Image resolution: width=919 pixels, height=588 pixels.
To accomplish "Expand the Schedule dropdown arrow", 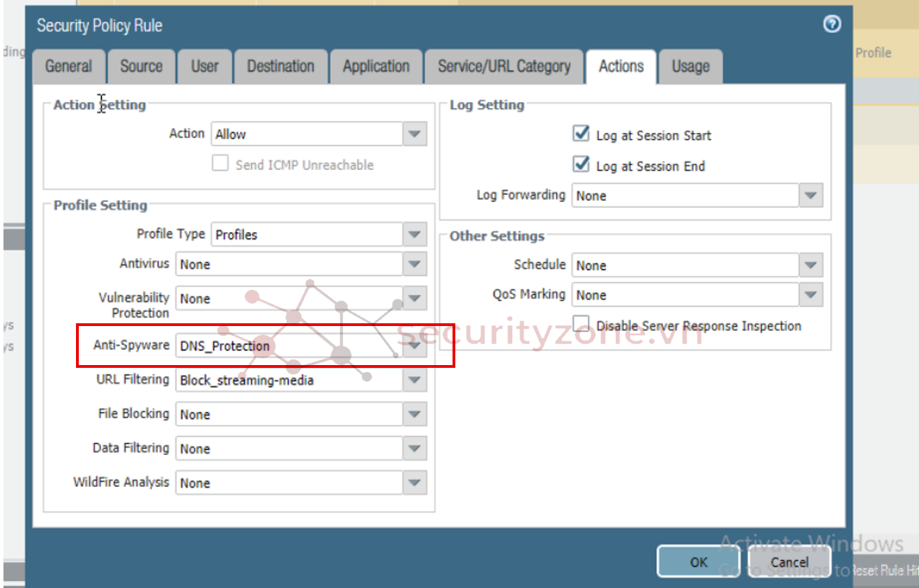I will pos(810,265).
